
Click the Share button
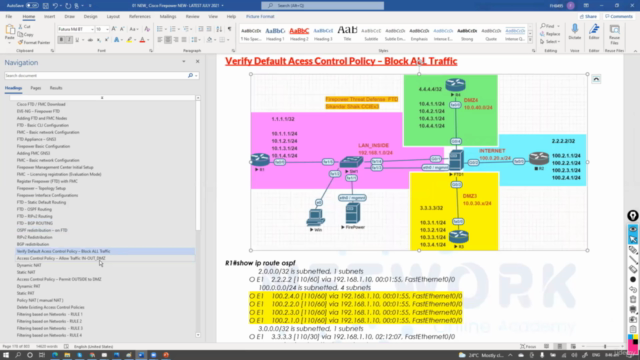pos(589,17)
